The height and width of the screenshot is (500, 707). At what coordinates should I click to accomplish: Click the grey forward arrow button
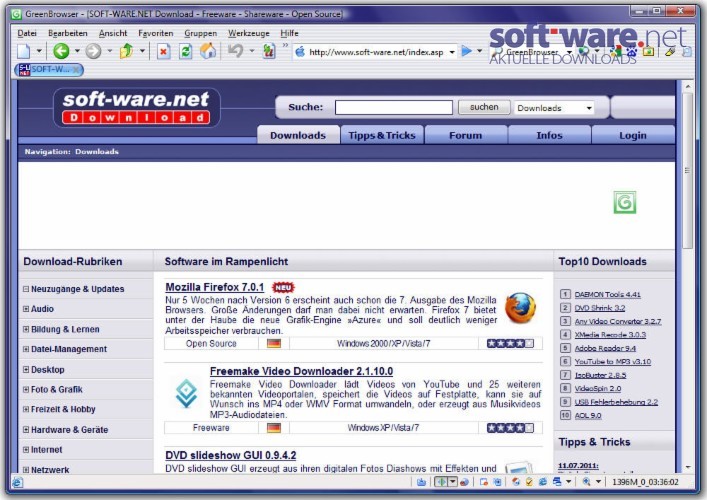(93, 51)
